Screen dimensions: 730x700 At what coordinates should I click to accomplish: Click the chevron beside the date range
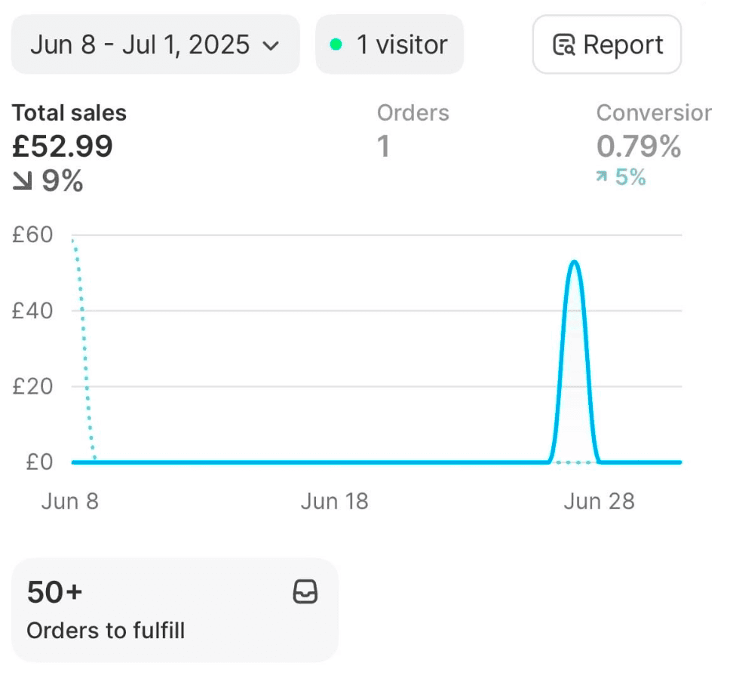click(x=270, y=45)
